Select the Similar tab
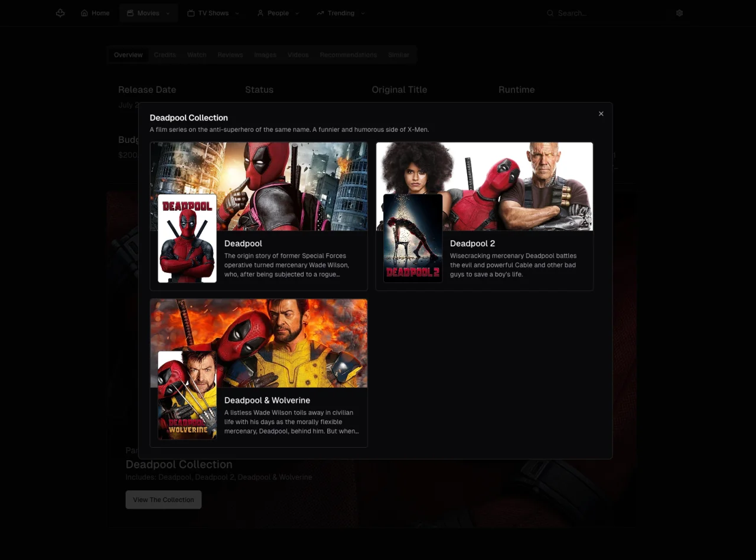Screen dimensions: 756x560 coord(399,55)
